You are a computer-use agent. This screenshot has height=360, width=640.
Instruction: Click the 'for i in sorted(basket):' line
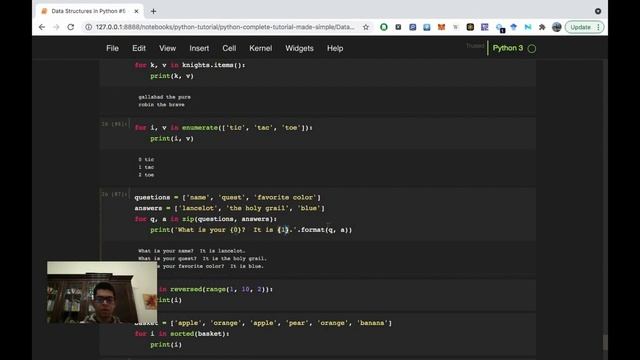(182, 333)
